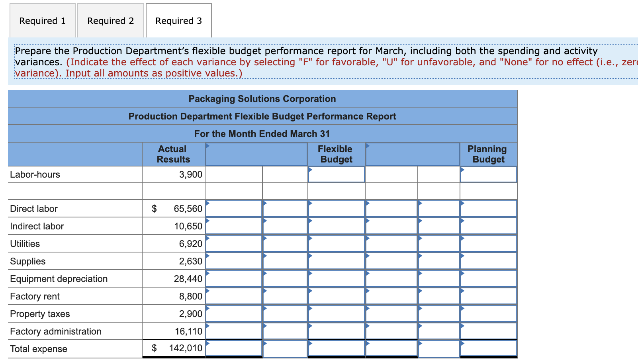This screenshot has height=364, width=638.
Task: Click the Supplies activity variance amount field
Action: [391, 261]
